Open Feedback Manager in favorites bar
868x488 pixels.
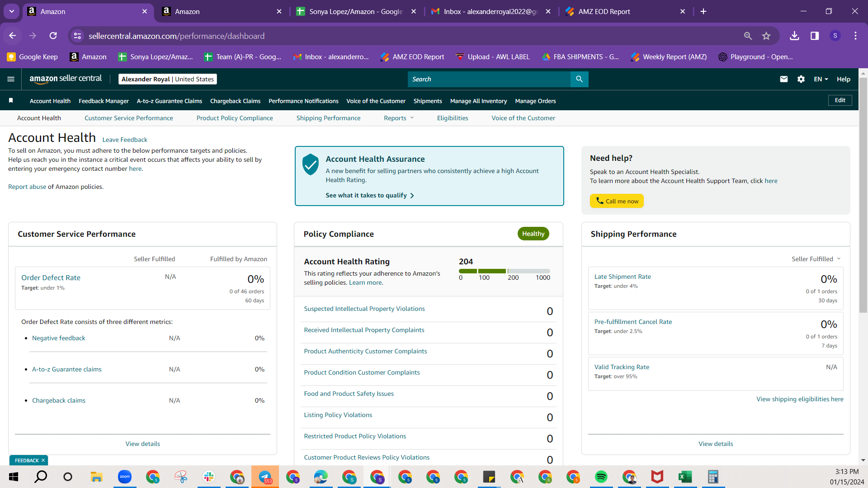click(104, 101)
